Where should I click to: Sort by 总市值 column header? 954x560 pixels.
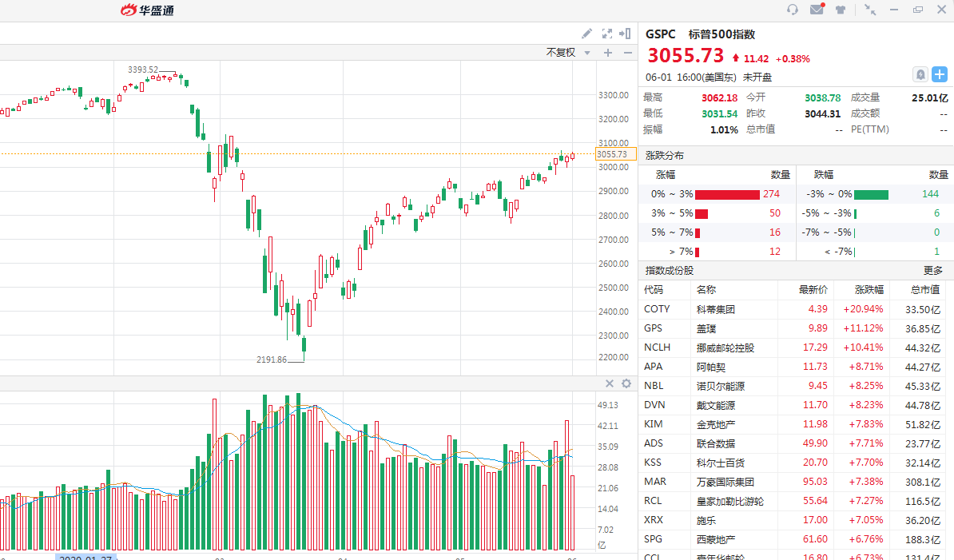(925, 290)
